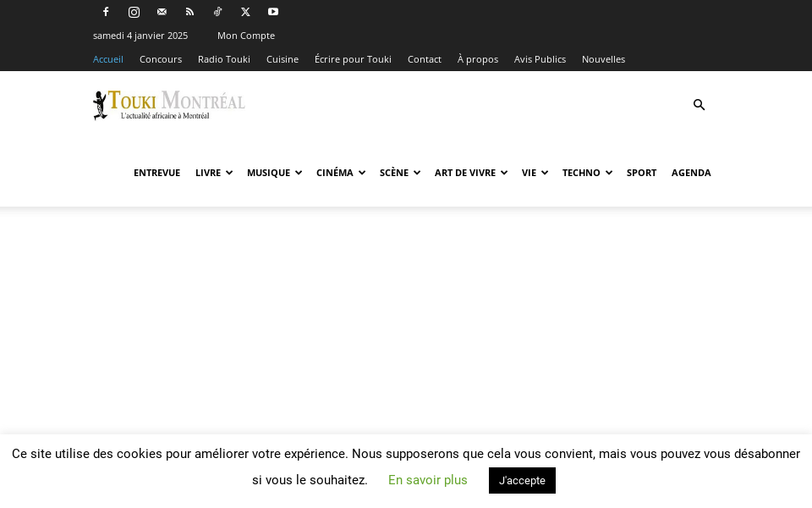This screenshot has height=508, width=812.
Task: Open the Entrevue menu item
Action: point(156,173)
